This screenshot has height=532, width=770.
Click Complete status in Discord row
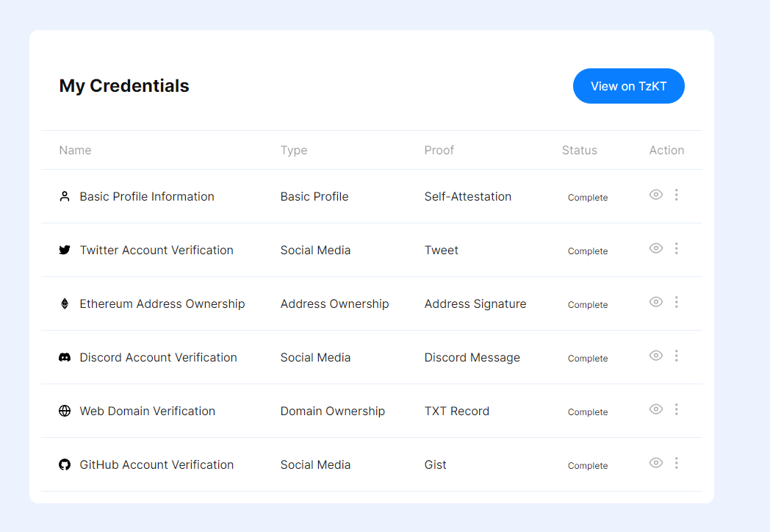click(x=588, y=358)
